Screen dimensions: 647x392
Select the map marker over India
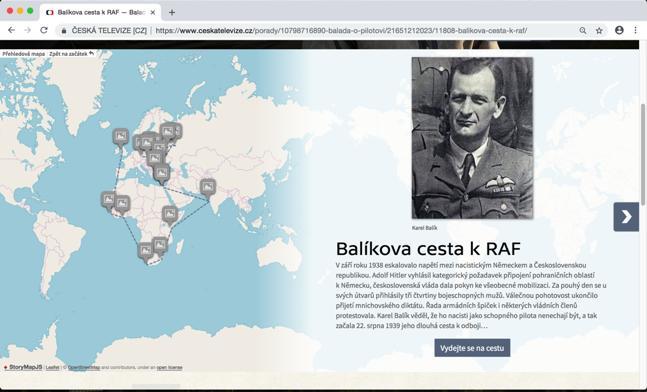[208, 188]
